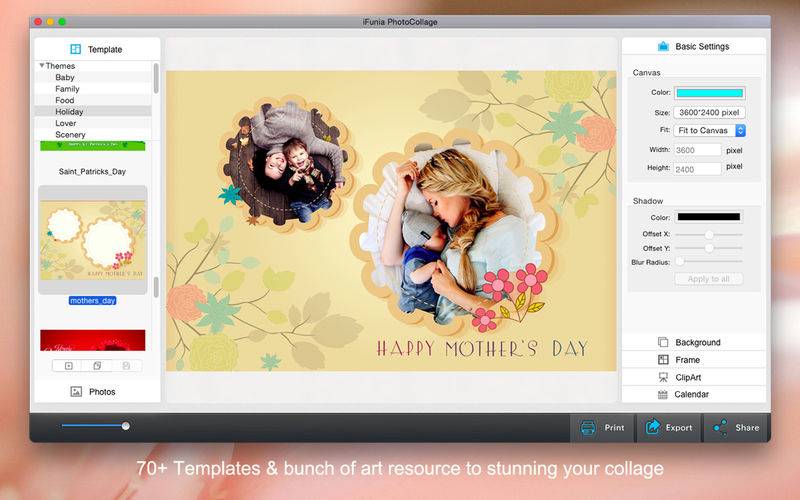
Task: Click the canvas Height input field
Action: pyautogui.click(x=697, y=169)
